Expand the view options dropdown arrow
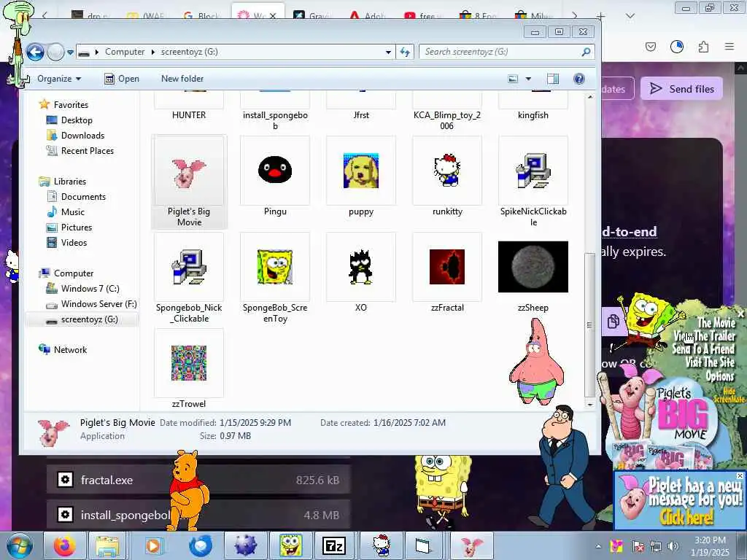 pos(528,79)
